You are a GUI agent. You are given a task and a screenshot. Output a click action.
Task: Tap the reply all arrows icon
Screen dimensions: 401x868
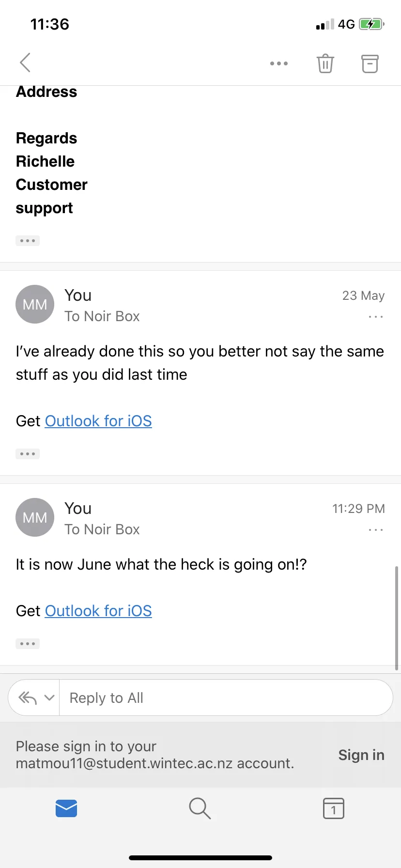click(x=28, y=697)
